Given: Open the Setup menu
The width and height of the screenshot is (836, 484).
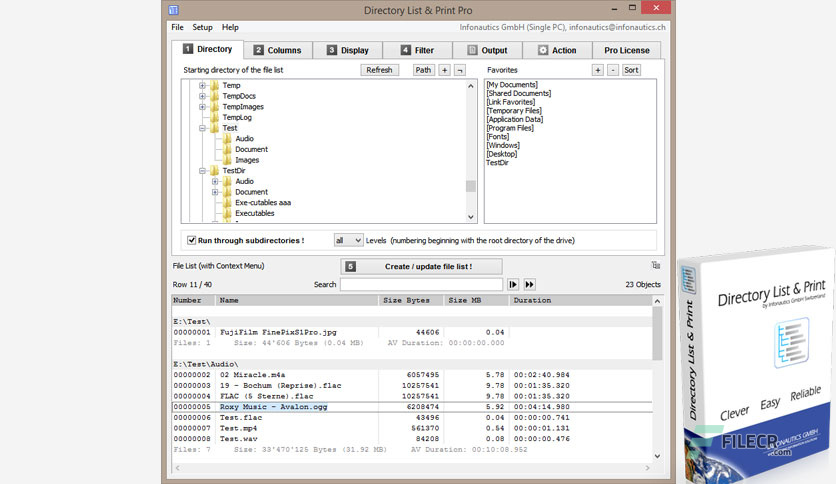Looking at the screenshot, I should coord(202,27).
